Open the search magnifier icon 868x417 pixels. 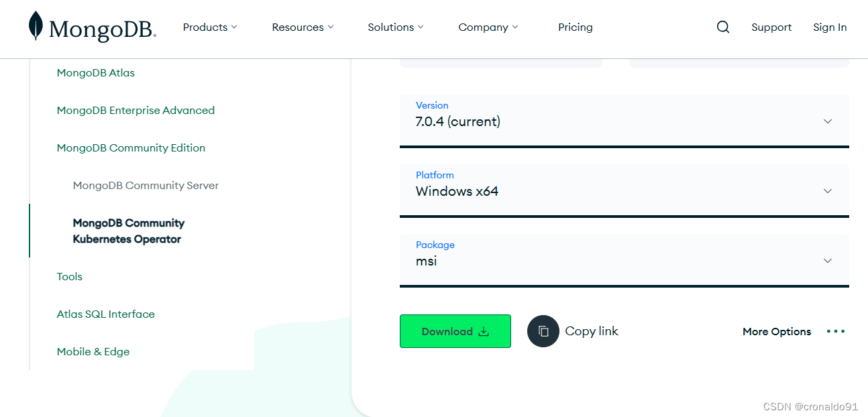pos(723,27)
